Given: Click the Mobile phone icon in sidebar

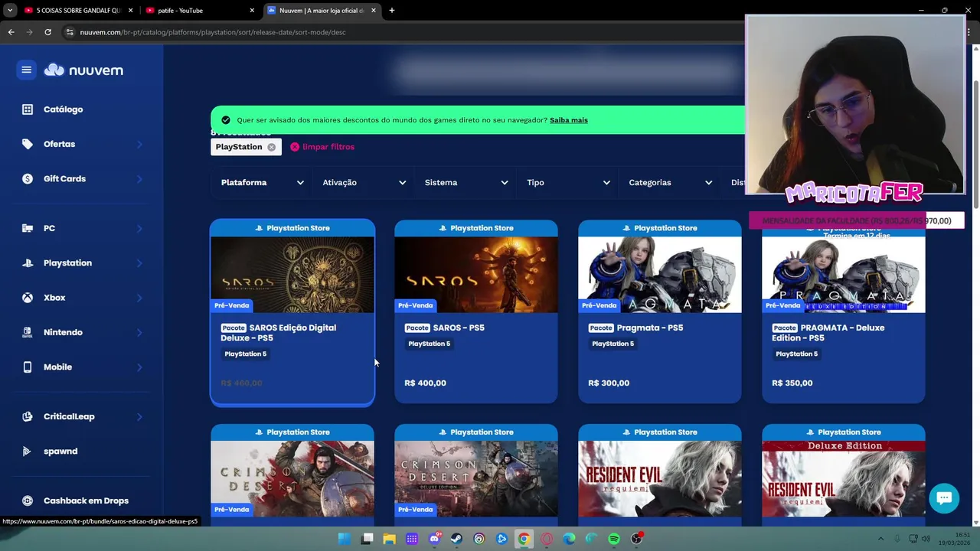Looking at the screenshot, I should tap(28, 367).
